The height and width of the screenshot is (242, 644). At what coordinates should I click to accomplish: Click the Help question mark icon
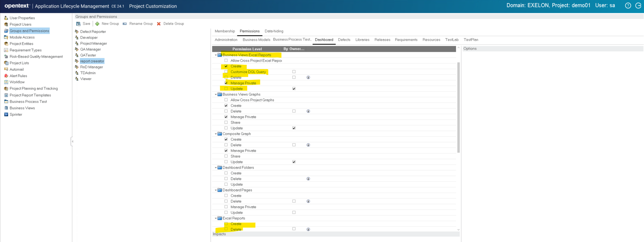pos(628,6)
